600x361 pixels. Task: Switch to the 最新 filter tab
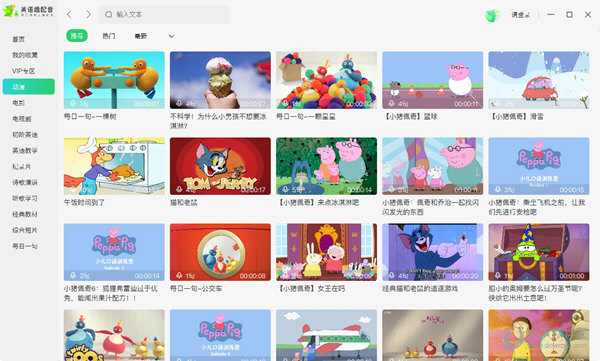coord(141,36)
